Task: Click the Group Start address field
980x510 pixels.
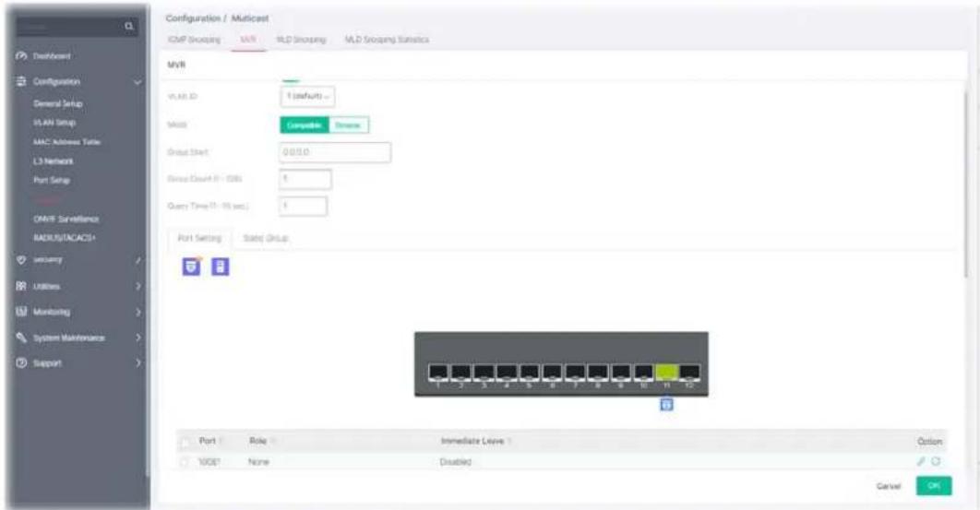Action: coord(335,152)
